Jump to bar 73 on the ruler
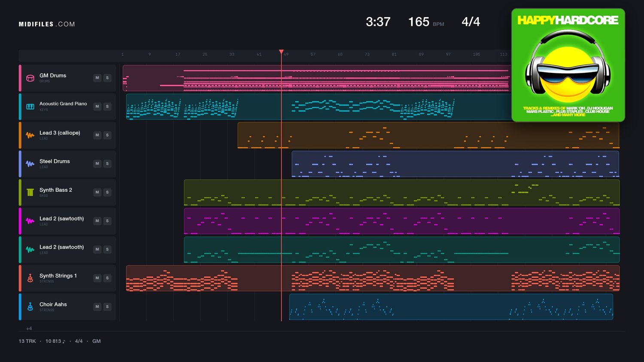 click(367, 54)
